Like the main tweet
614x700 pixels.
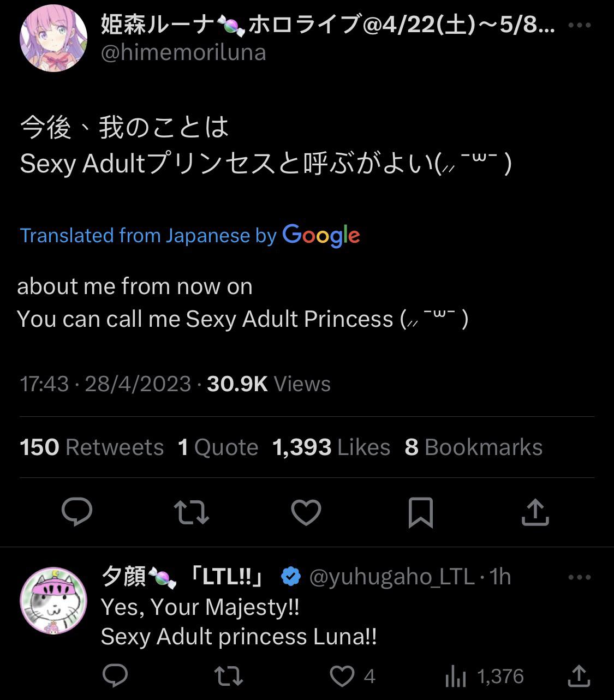[x=306, y=512]
